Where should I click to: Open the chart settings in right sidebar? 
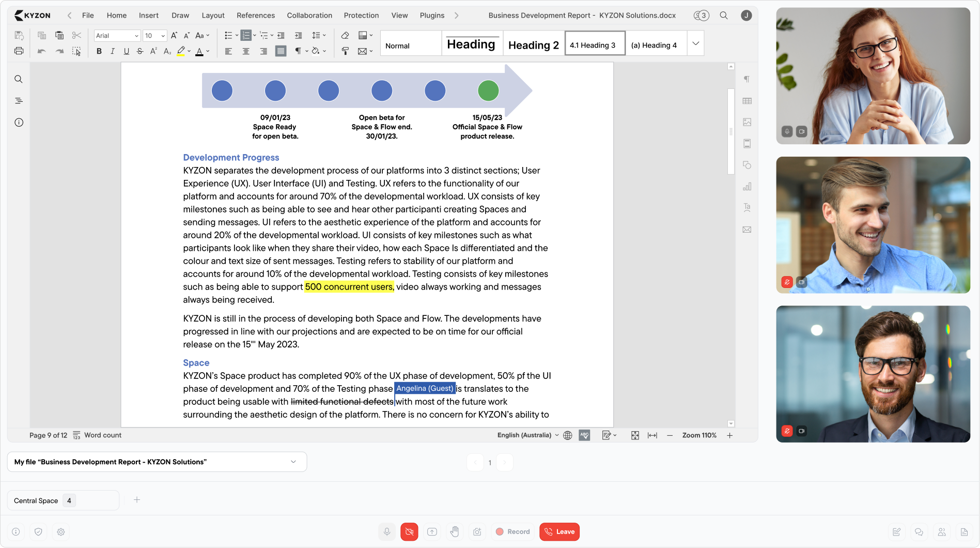coord(747,186)
